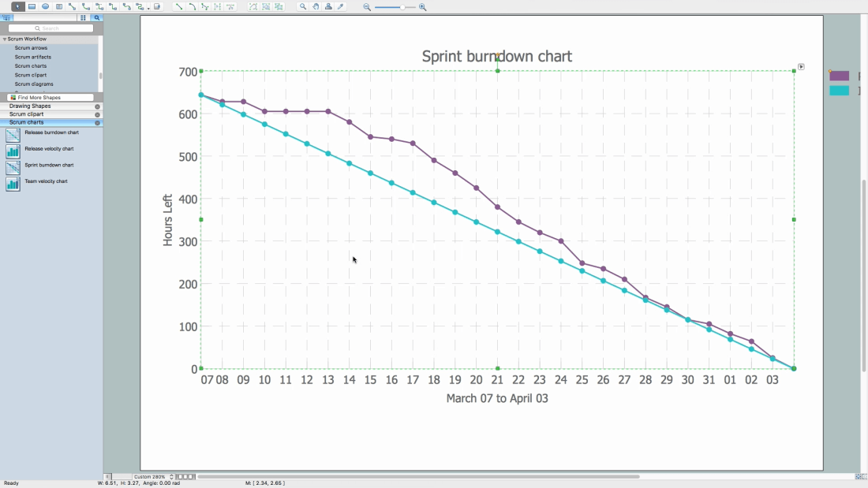Switch to the Scrum clipart library tab

(x=26, y=114)
